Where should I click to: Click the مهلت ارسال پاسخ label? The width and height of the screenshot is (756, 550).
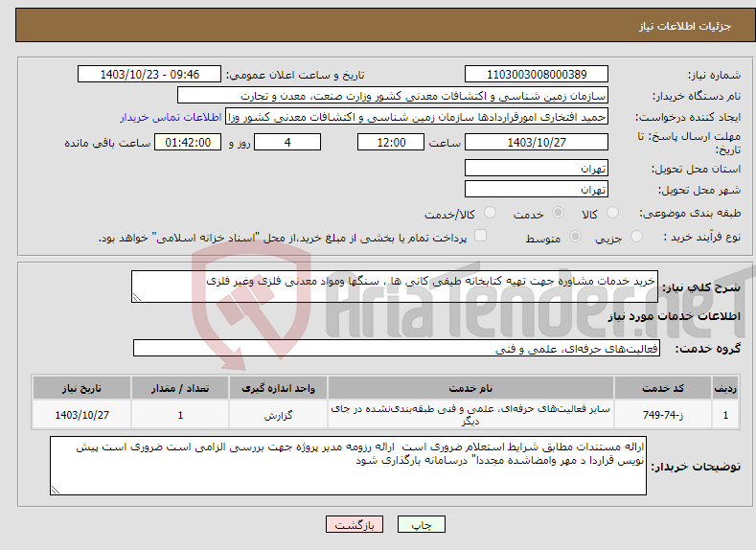tap(689, 143)
